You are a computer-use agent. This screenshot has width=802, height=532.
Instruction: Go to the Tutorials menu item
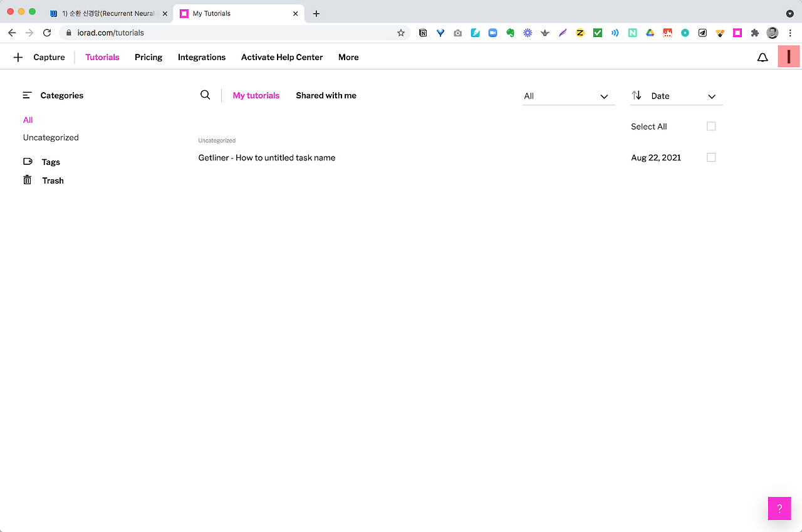(102, 57)
